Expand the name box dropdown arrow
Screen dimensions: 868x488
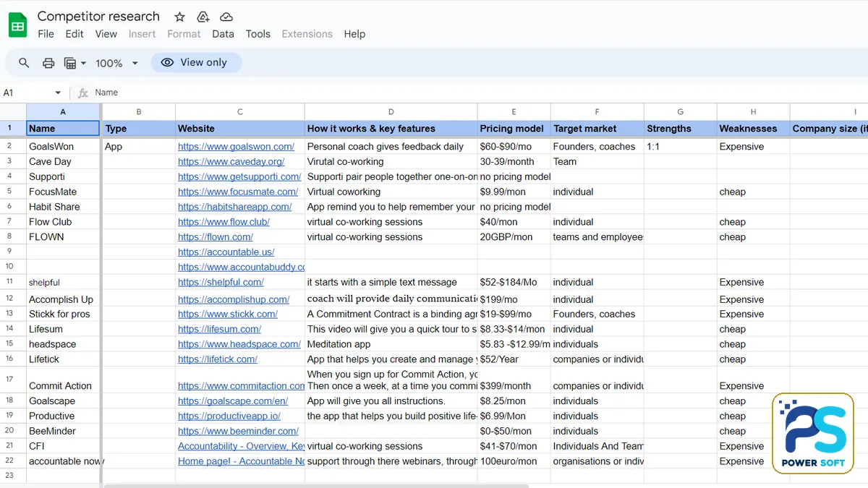click(x=58, y=93)
